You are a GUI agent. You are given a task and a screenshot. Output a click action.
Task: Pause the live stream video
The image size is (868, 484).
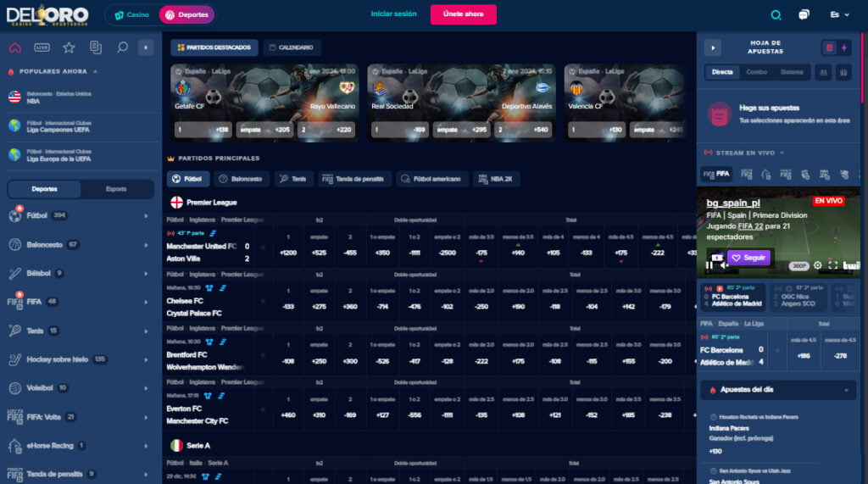tap(709, 265)
